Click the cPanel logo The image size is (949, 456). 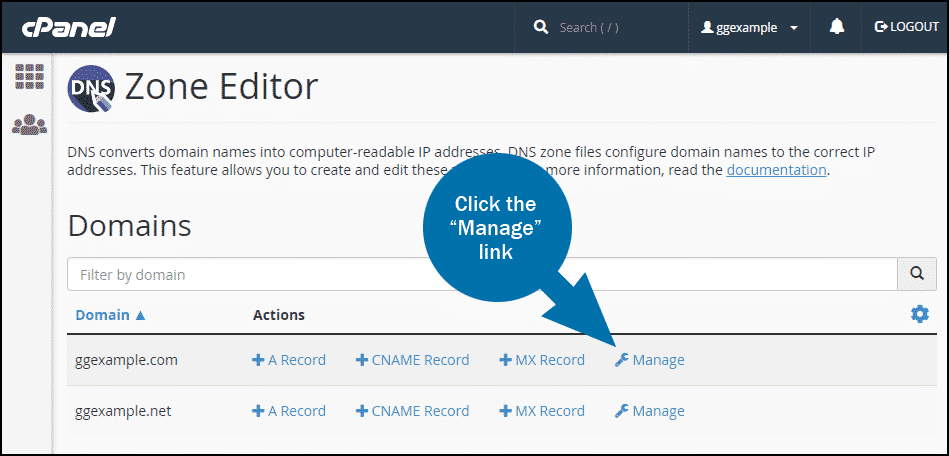pos(68,27)
